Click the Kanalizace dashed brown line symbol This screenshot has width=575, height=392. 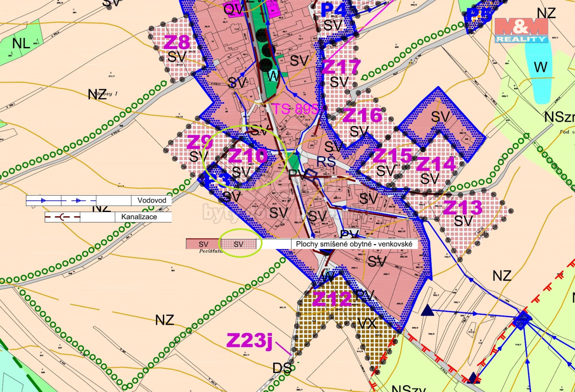pos(62,217)
